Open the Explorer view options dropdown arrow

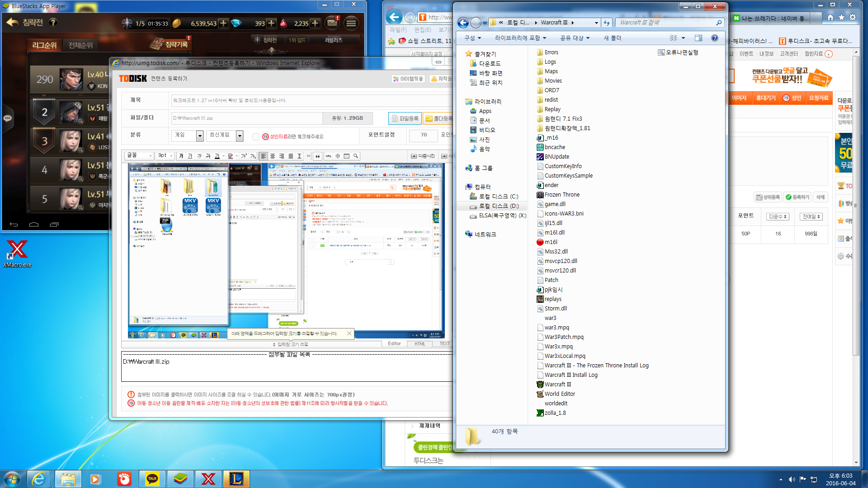[x=683, y=38]
